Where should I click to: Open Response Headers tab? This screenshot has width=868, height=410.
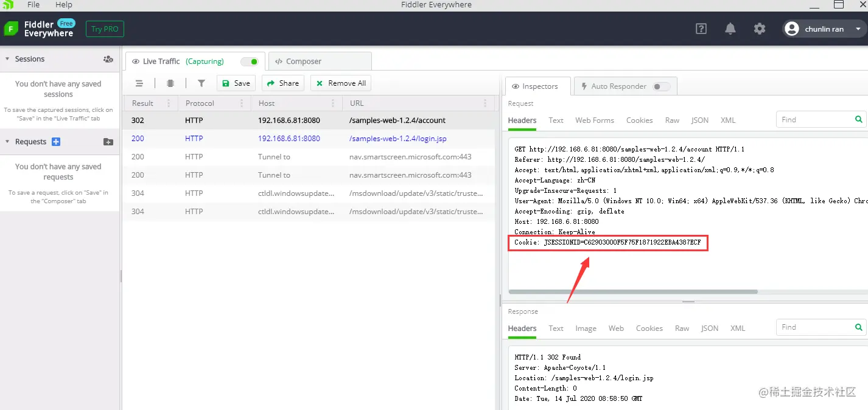click(522, 328)
